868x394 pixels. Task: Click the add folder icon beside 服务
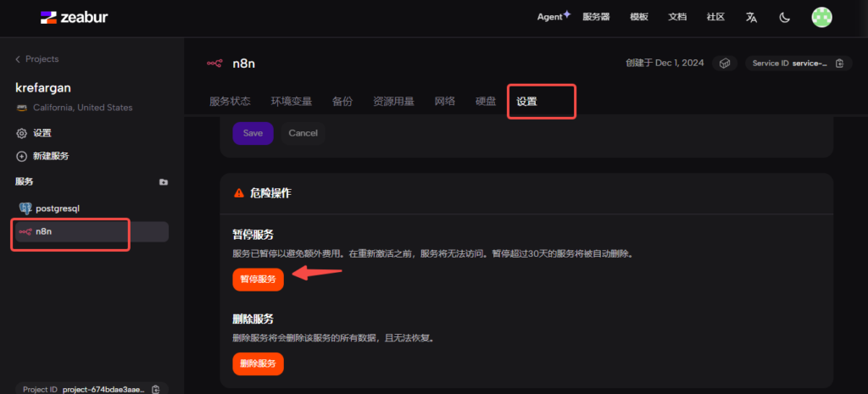164,181
